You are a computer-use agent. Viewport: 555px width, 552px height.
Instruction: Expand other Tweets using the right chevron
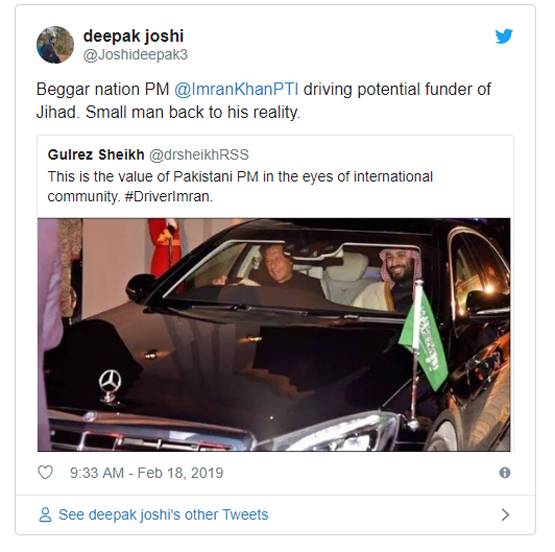click(x=505, y=515)
